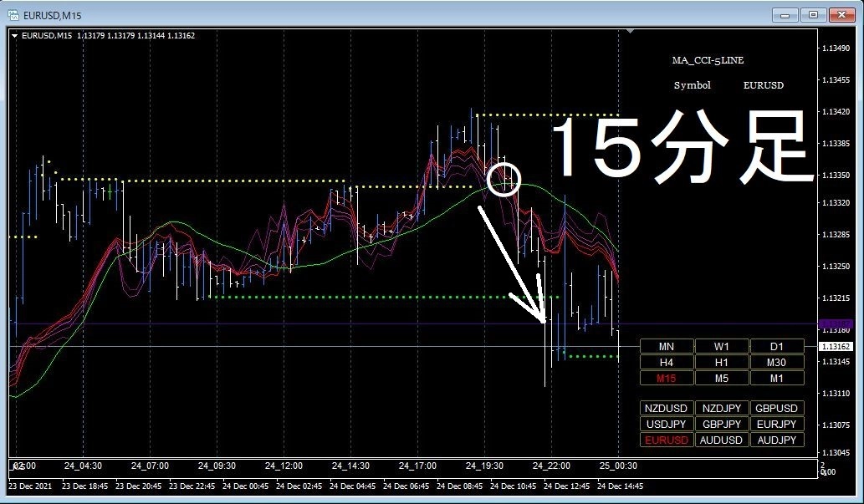Maximize the EURUSD,M15 chart window

(x=813, y=15)
